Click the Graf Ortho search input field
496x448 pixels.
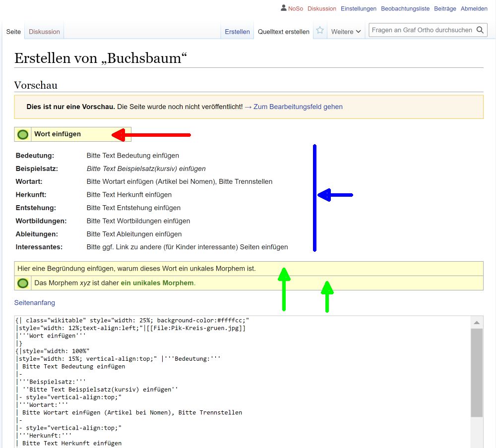click(x=422, y=30)
